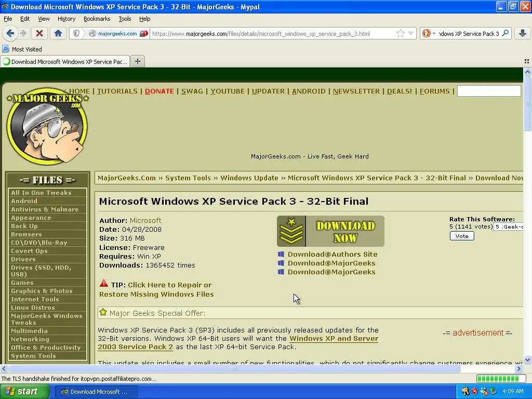This screenshot has width=532, height=399.
Task: Click the 4:09 AM taskbar clock
Action: [x=513, y=392]
